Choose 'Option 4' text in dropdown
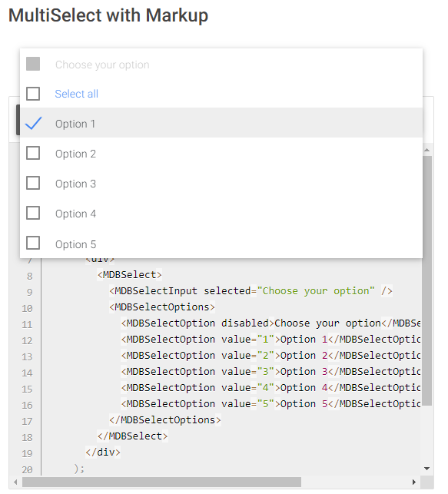The height and width of the screenshot is (494, 448). click(75, 214)
